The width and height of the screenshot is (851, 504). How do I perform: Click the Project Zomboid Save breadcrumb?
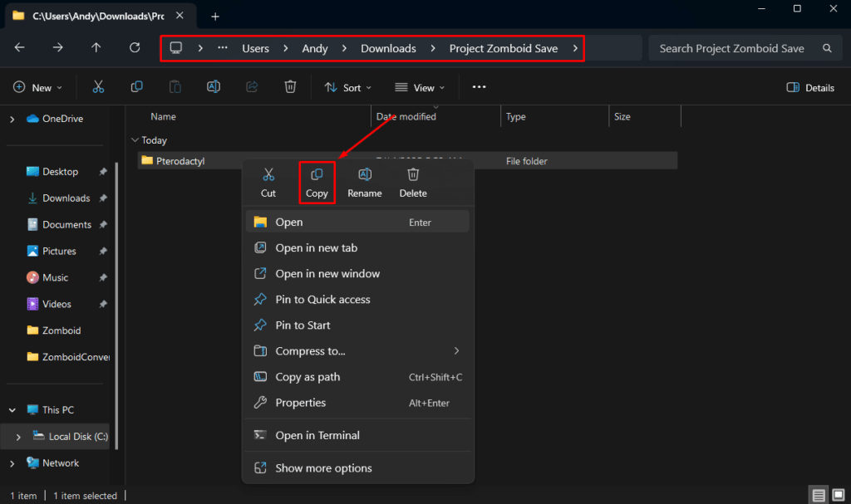pyautogui.click(x=503, y=48)
